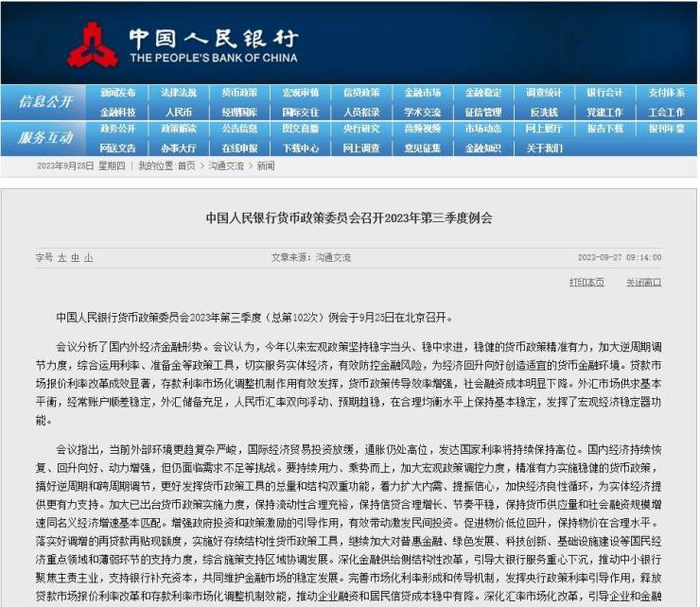Open the 公告信息 menu item
Image resolution: width=700 pixels, height=607 pixels.
(x=239, y=129)
